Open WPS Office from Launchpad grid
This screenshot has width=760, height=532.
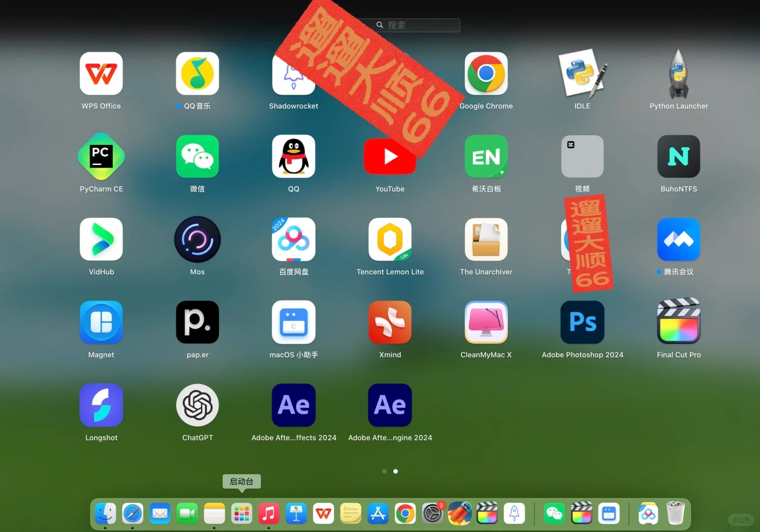101,73
